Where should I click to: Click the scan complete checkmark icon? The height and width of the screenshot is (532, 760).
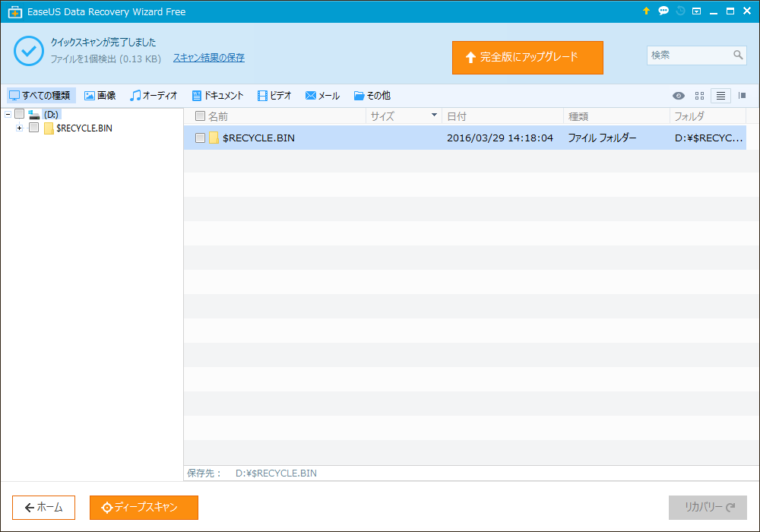click(x=29, y=51)
